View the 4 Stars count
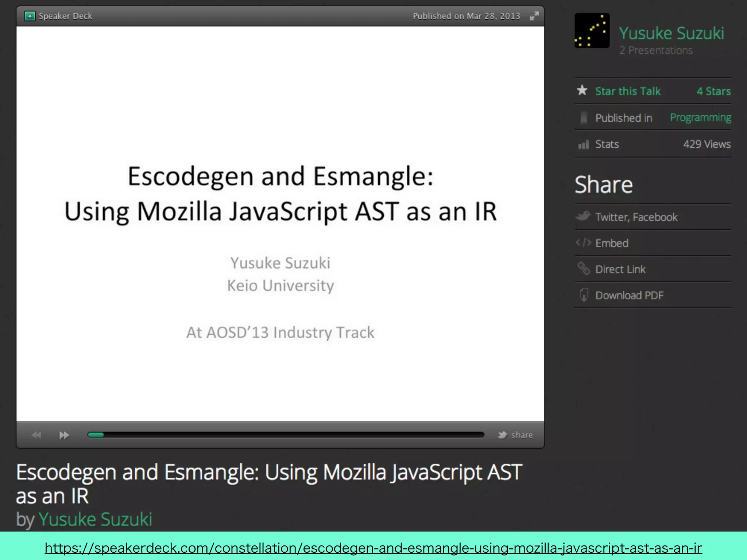747x560 pixels. click(x=713, y=91)
